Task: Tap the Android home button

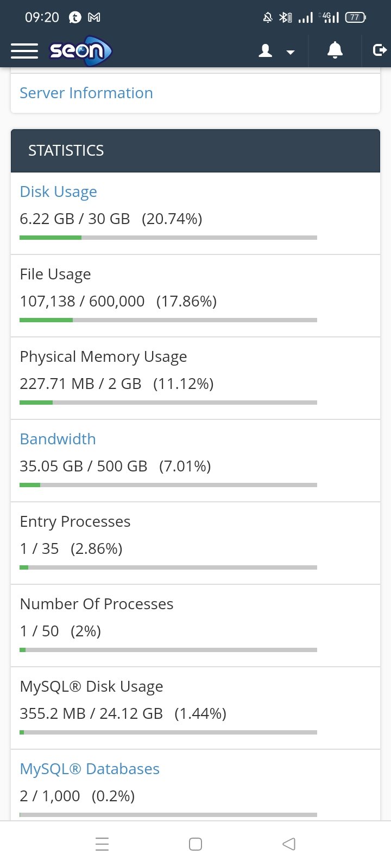Action: click(195, 844)
